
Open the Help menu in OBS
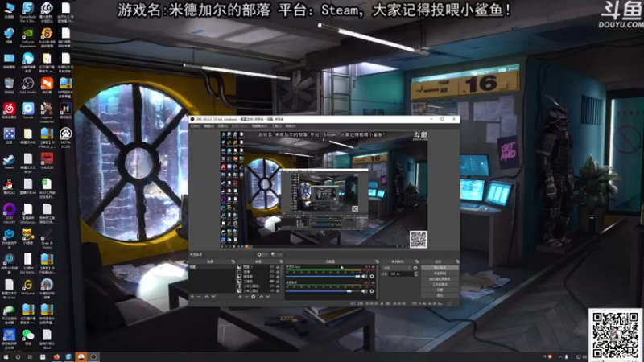pyautogui.click(x=291, y=126)
